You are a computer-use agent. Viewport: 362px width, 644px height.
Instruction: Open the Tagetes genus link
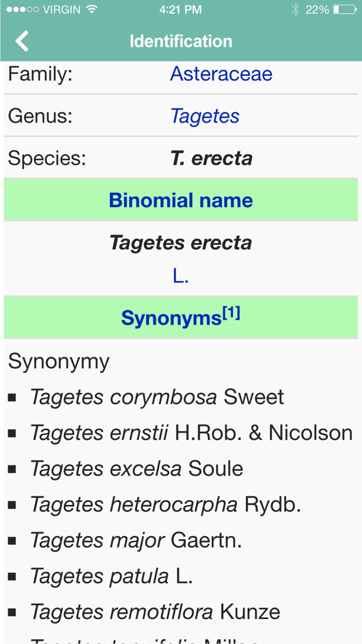point(205,116)
